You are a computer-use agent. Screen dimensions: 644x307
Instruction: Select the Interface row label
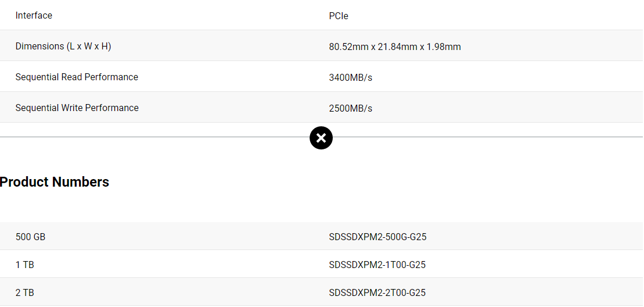pos(34,16)
